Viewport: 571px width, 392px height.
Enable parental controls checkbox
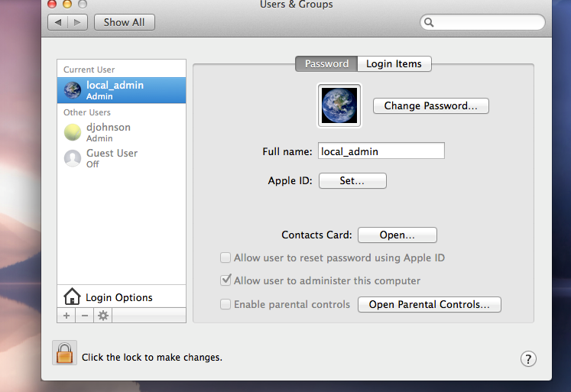click(x=225, y=304)
